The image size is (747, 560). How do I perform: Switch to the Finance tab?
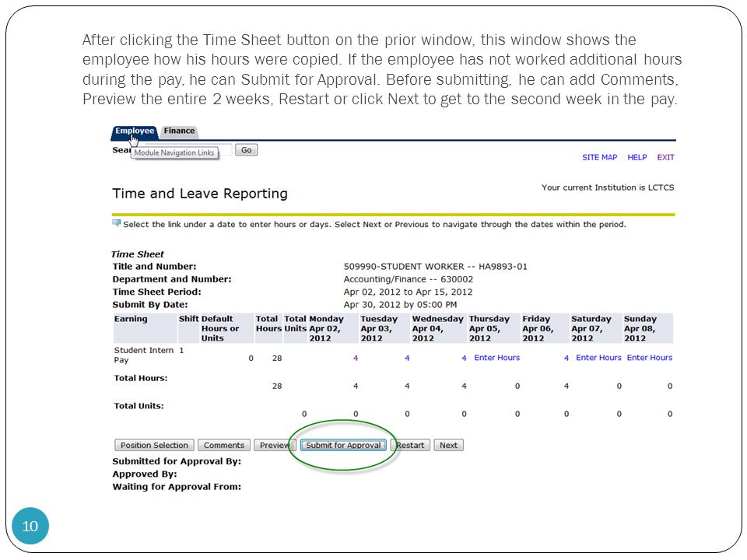click(179, 131)
